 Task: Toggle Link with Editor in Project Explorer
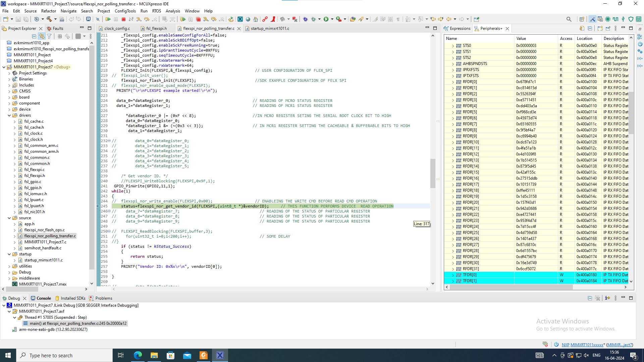(x=42, y=37)
